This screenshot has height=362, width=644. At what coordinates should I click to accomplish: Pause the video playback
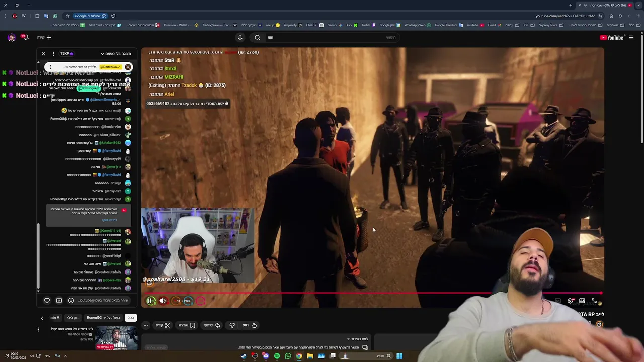[x=150, y=301]
